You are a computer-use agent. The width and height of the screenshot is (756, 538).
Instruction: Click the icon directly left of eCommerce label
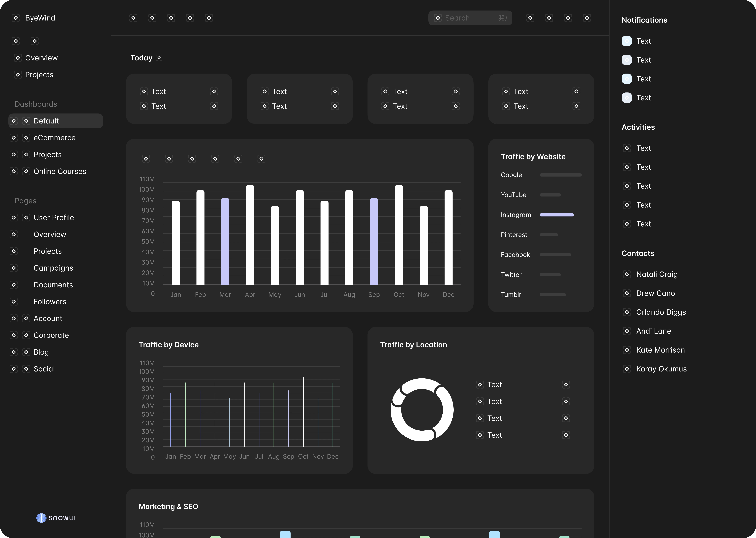click(26, 138)
